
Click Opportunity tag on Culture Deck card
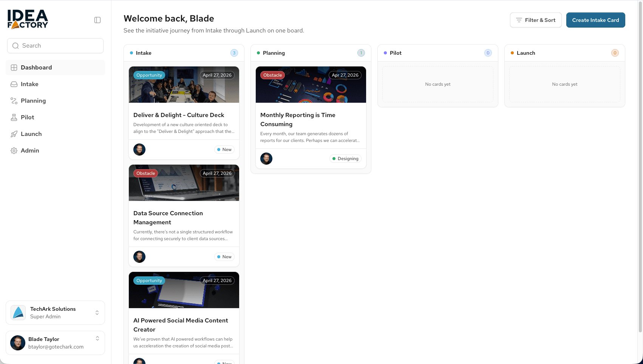point(149,75)
